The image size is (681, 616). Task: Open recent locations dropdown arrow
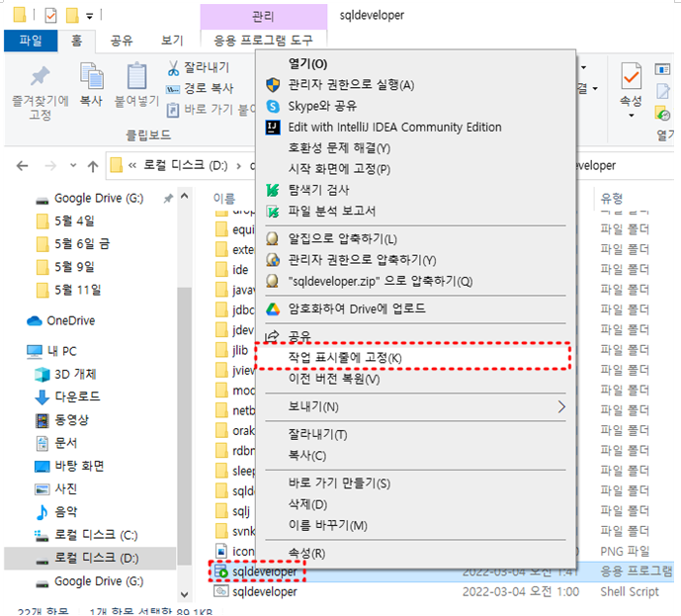click(x=73, y=165)
